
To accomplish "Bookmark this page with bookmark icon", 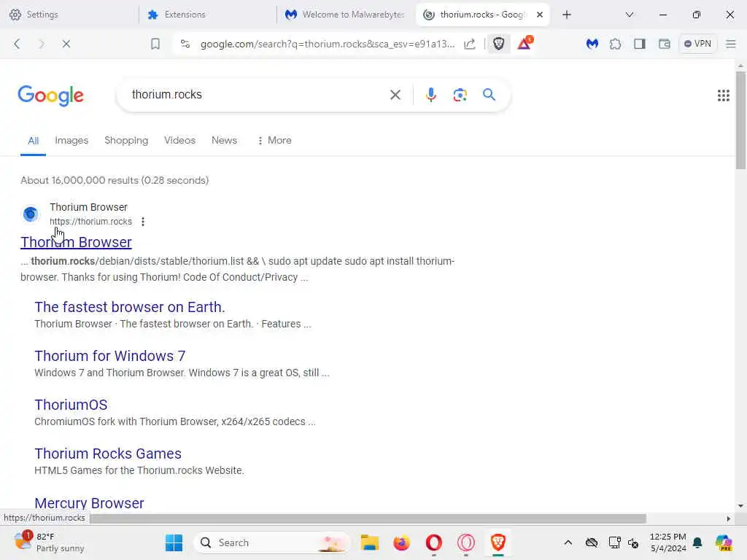I will pyautogui.click(x=155, y=44).
